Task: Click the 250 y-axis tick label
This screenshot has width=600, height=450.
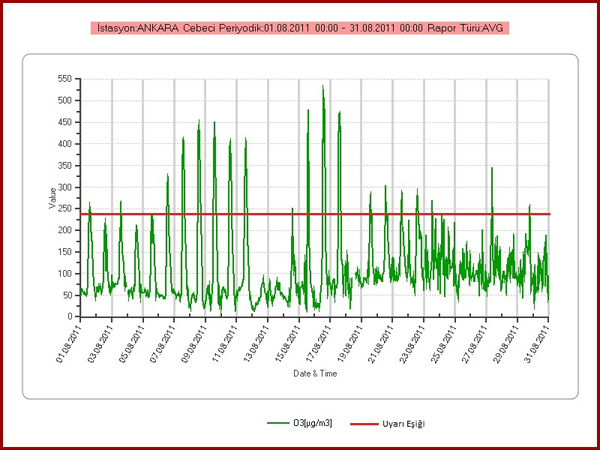Action: click(x=65, y=209)
